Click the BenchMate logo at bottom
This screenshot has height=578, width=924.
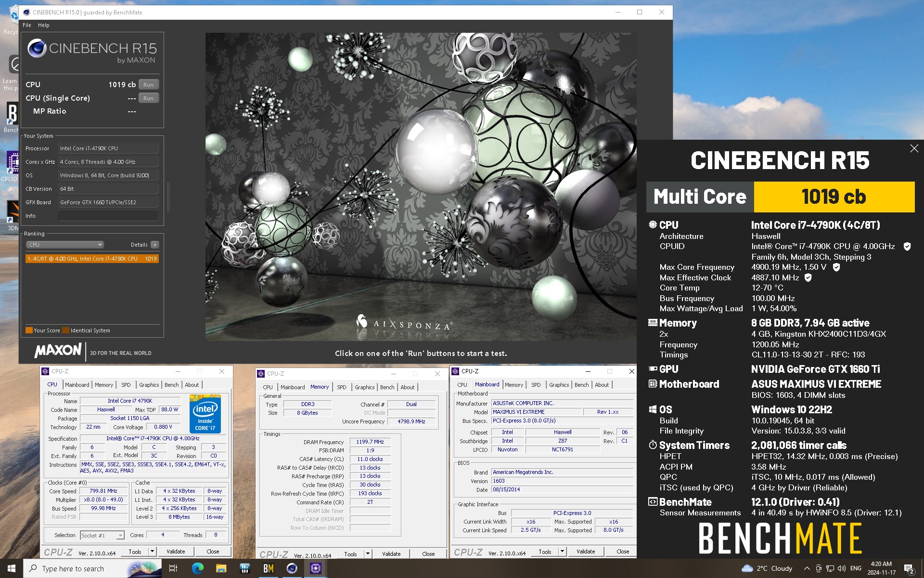[780, 538]
